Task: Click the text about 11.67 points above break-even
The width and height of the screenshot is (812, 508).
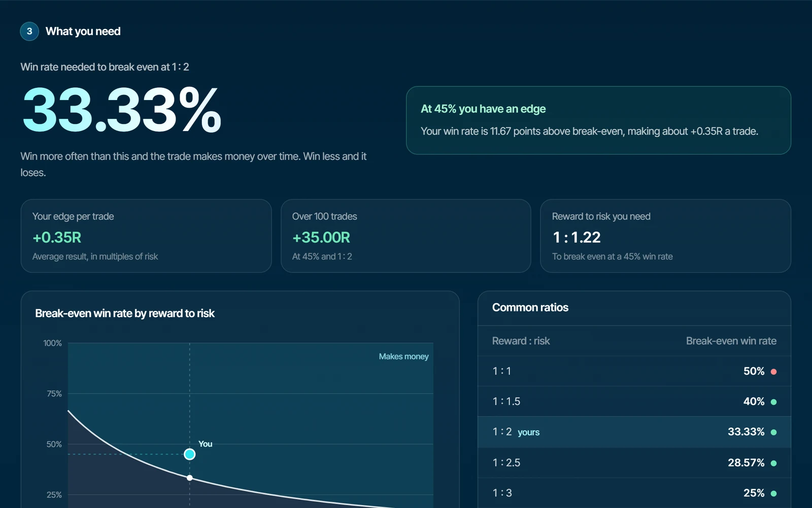Action: click(x=589, y=131)
